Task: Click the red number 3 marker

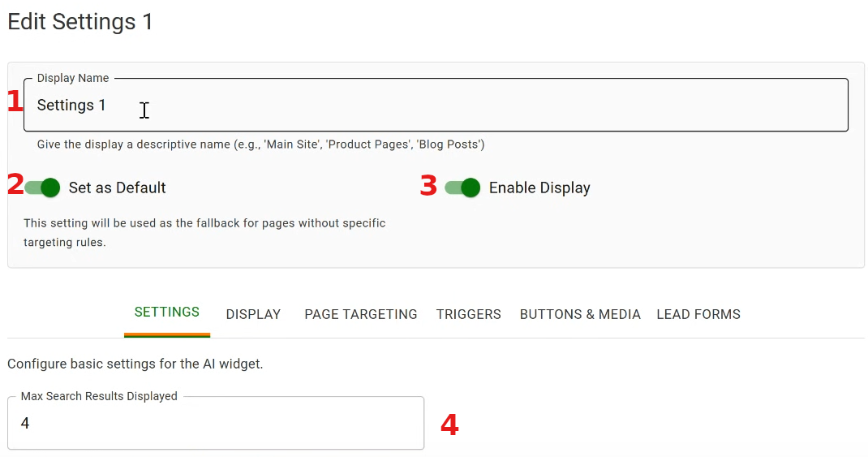Action: [x=428, y=186]
